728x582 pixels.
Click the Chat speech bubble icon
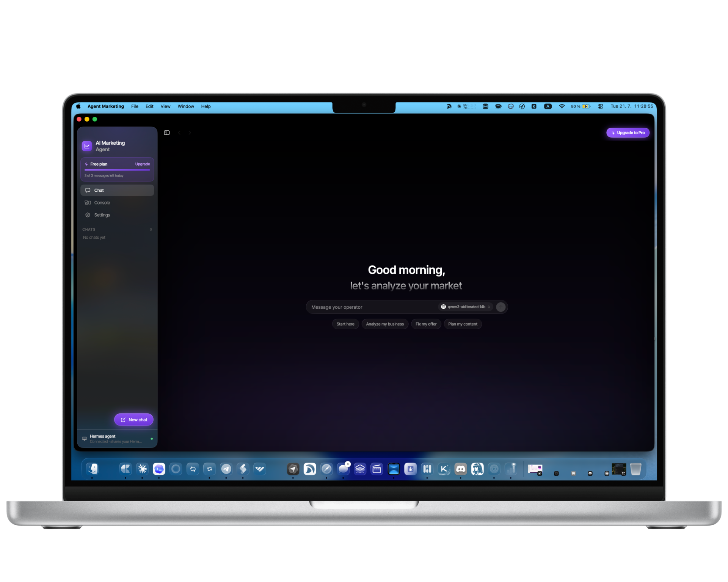88,190
